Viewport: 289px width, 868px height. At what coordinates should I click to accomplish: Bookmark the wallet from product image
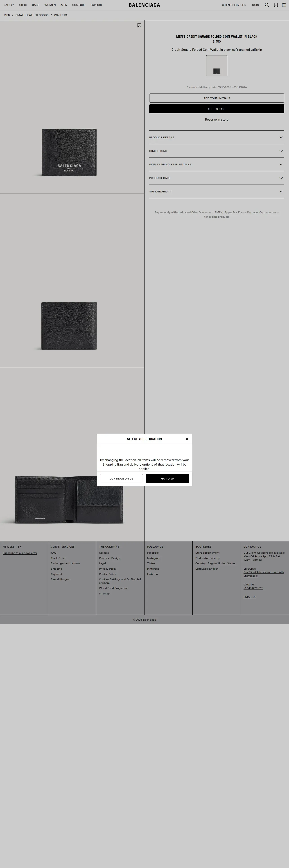coord(139,25)
